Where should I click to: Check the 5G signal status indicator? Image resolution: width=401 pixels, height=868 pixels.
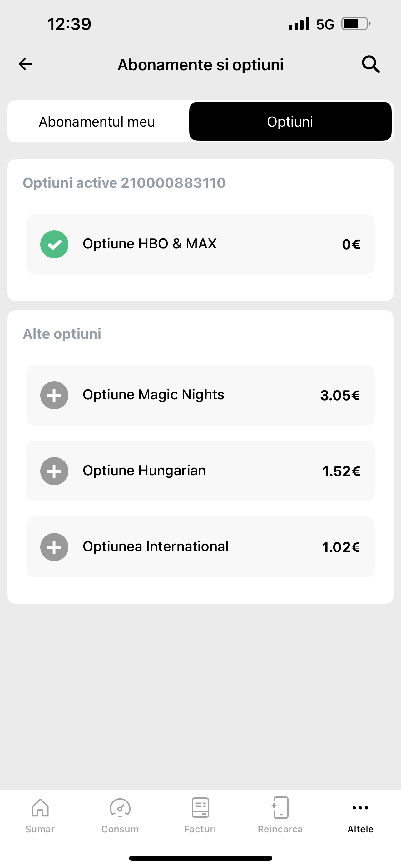pos(325,24)
